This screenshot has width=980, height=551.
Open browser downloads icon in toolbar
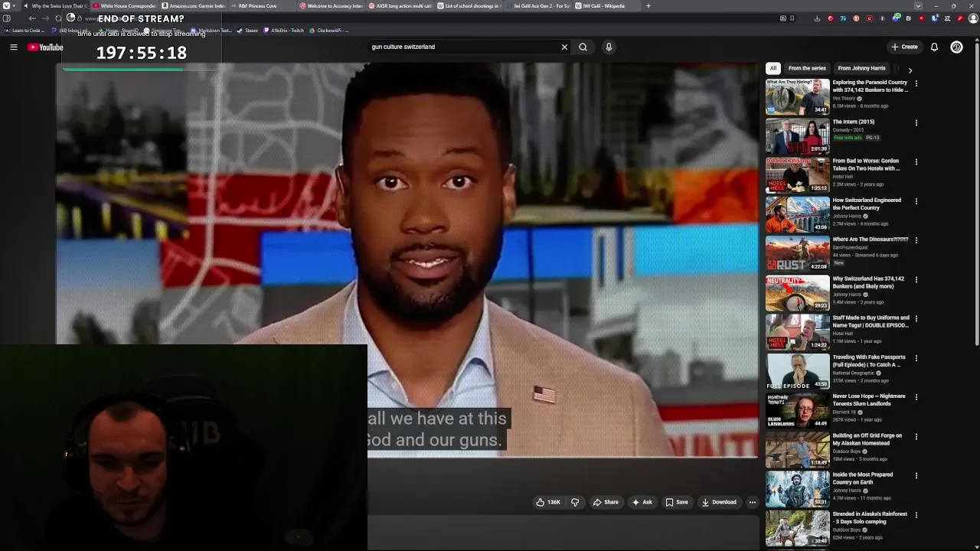pyautogui.click(x=817, y=18)
